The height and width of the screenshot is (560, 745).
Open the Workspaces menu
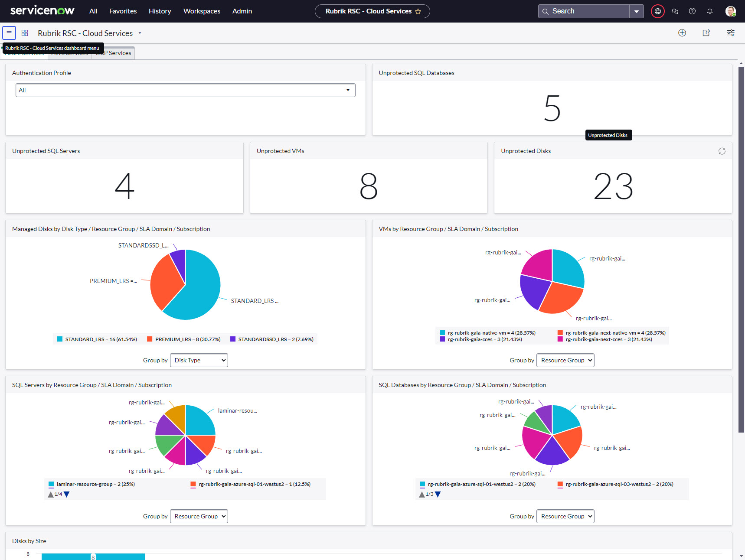pyautogui.click(x=202, y=11)
